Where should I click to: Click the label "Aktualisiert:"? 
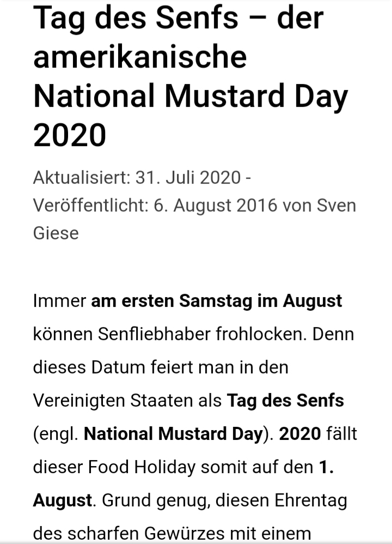82,178
